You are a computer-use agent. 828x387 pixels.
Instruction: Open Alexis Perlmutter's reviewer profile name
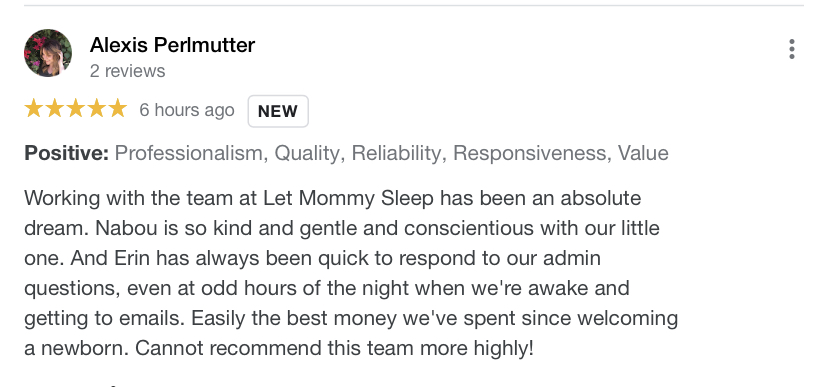[x=172, y=45]
